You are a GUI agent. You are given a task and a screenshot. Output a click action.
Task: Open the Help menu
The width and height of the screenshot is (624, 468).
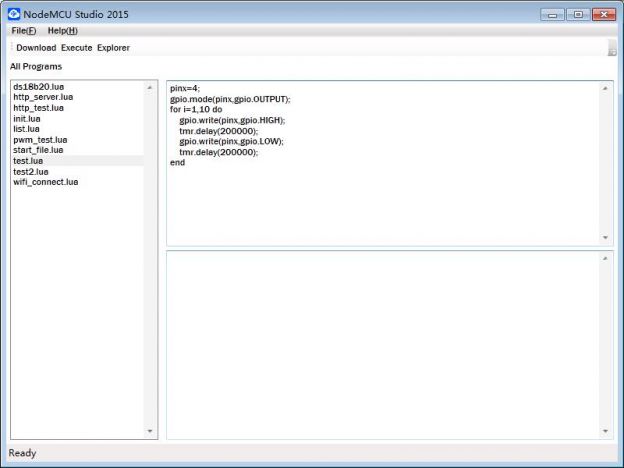(62, 31)
